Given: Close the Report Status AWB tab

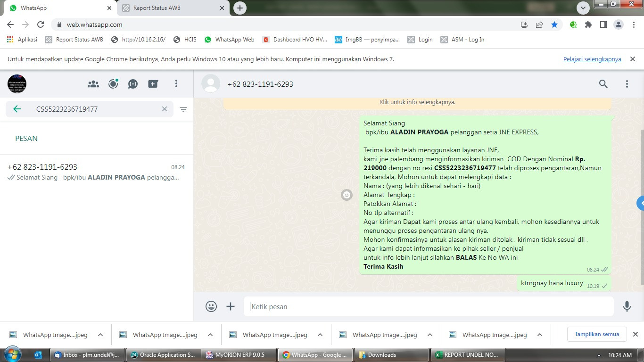Looking at the screenshot, I should coord(223,8).
